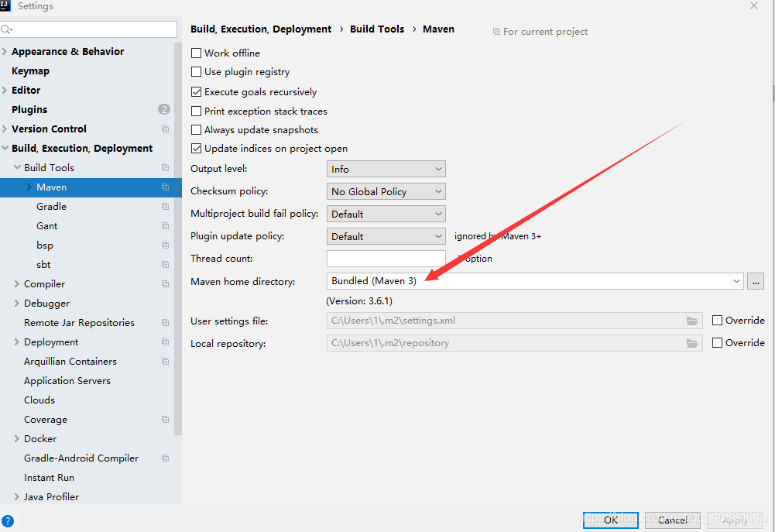Click the project-scope icon beside sbt
This screenshot has height=532, width=775.
tap(165, 265)
